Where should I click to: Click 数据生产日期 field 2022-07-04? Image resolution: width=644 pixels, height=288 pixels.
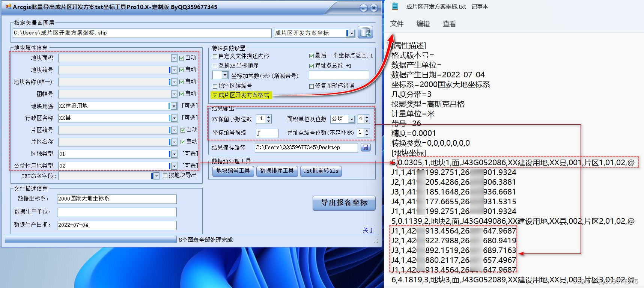[117, 225]
